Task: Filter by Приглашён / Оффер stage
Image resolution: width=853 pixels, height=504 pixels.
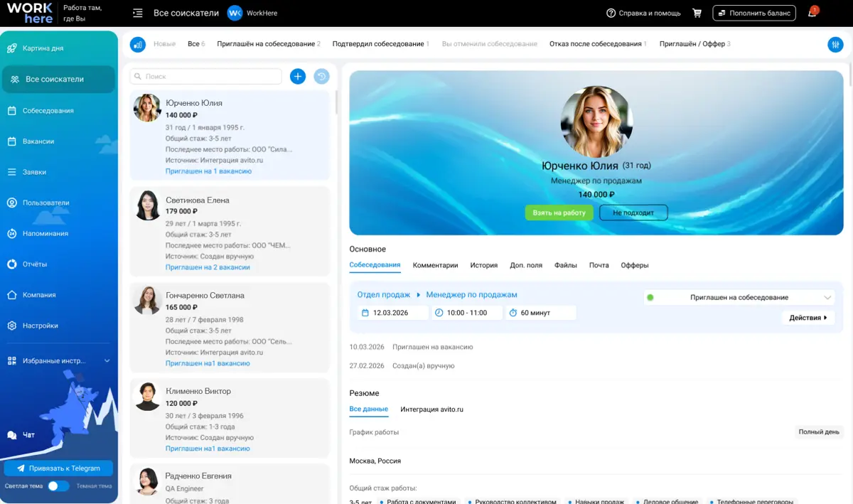Action: pyautogui.click(x=694, y=44)
